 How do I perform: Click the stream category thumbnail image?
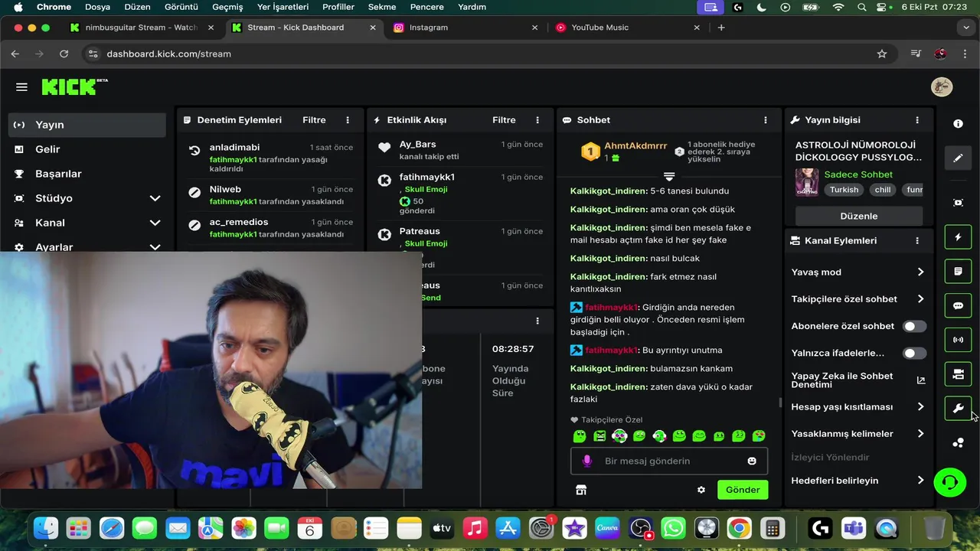pos(807,182)
